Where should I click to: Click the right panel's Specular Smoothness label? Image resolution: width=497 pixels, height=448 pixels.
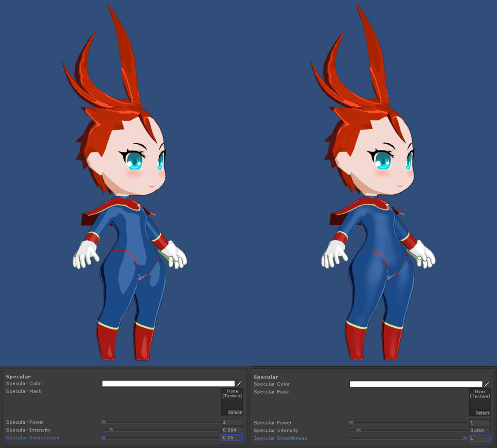tap(280, 438)
